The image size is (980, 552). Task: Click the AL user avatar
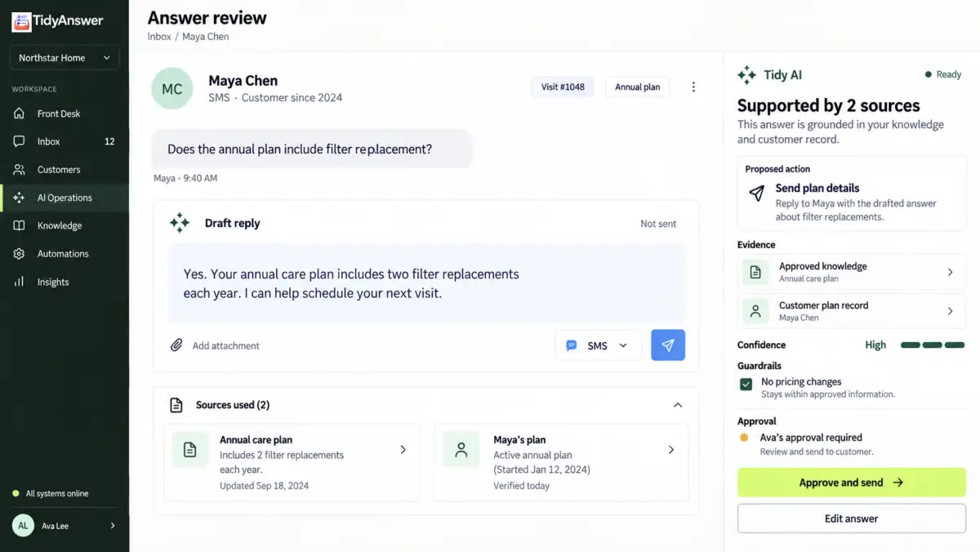[x=23, y=526]
